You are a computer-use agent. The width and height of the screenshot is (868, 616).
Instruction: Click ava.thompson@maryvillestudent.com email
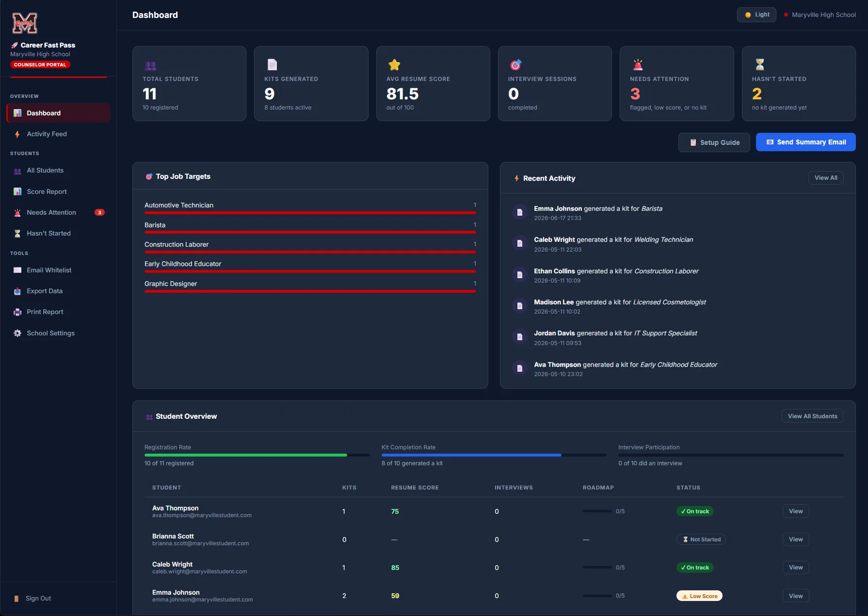[202, 516]
